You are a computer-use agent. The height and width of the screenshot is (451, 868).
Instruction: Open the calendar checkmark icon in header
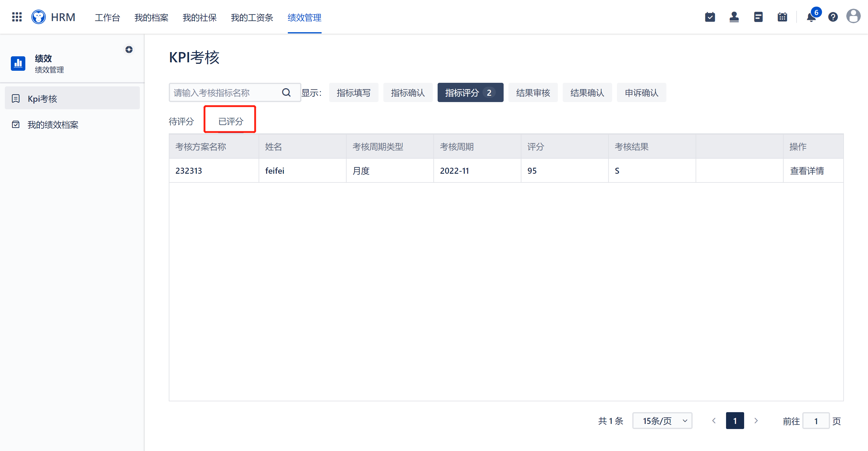click(710, 17)
